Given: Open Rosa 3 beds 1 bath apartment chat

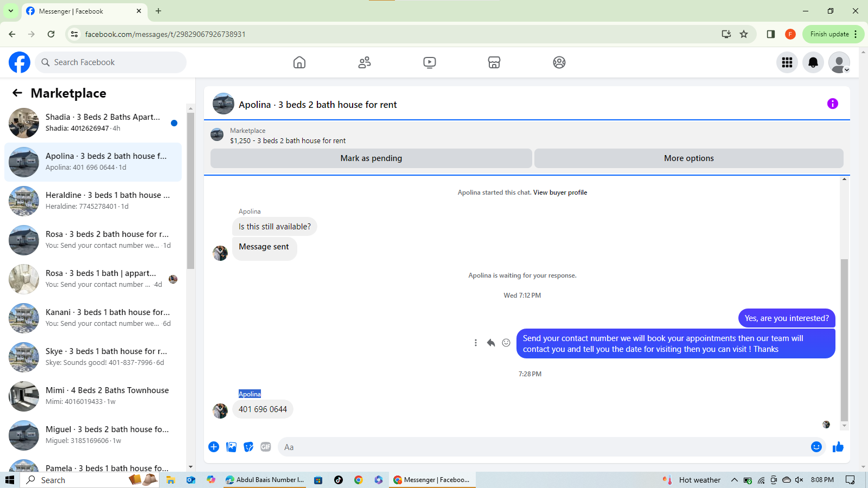Looking at the screenshot, I should (x=93, y=279).
